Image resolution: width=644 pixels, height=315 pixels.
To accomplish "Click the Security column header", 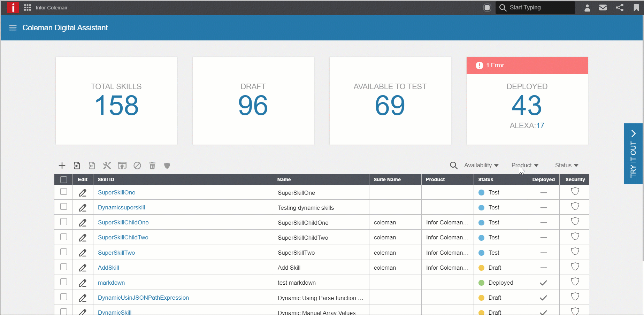I will (575, 179).
